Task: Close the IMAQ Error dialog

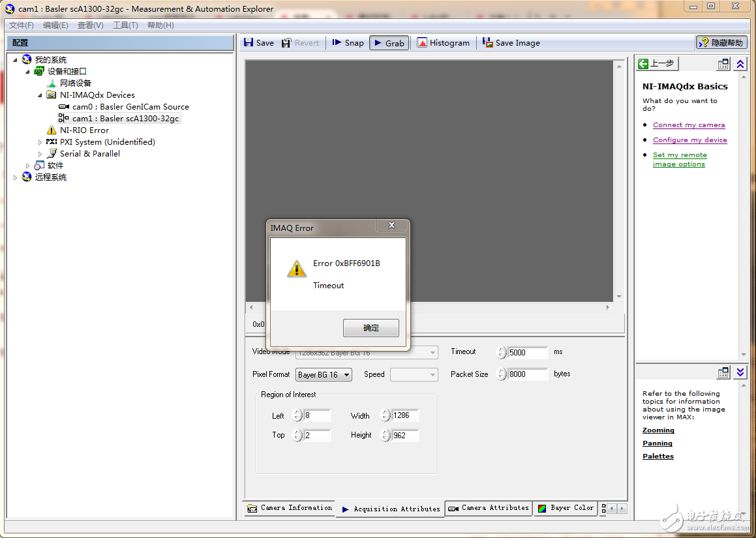Action: [392, 225]
